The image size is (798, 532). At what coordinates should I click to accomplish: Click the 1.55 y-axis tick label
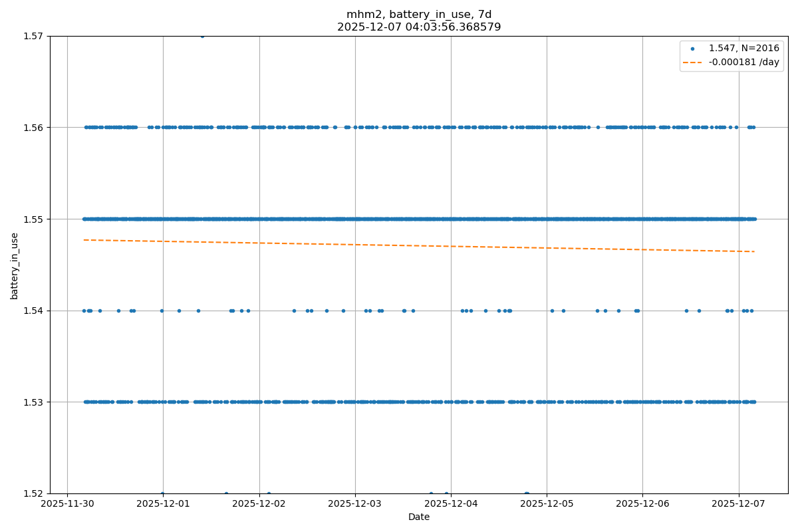33,219
